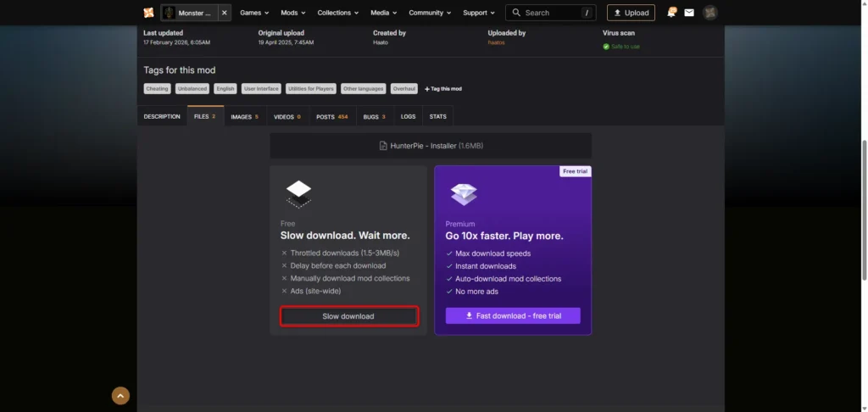Image resolution: width=868 pixels, height=412 pixels.
Task: Switch to the Files tab
Action: pyautogui.click(x=205, y=116)
